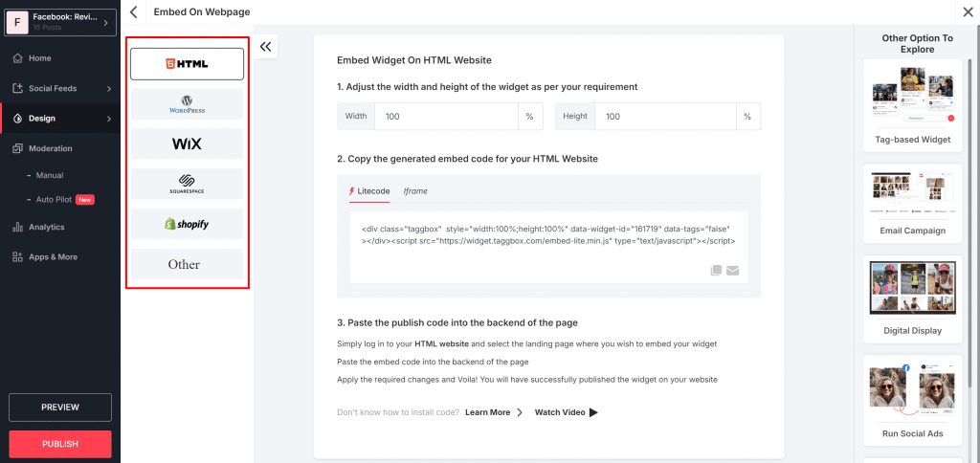Expand the Social Feeds menu
Screen dimensions: 980x463
(59, 89)
